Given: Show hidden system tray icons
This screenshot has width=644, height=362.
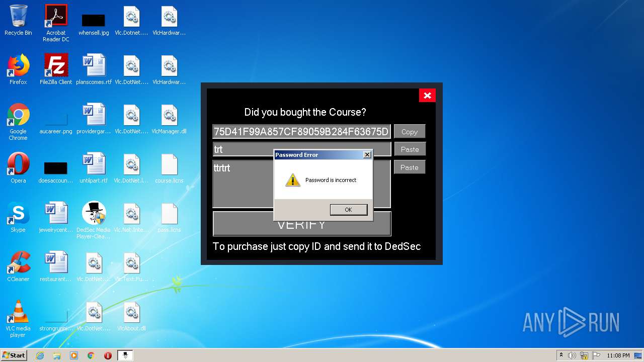Looking at the screenshot, I should pyautogui.click(x=561, y=355).
